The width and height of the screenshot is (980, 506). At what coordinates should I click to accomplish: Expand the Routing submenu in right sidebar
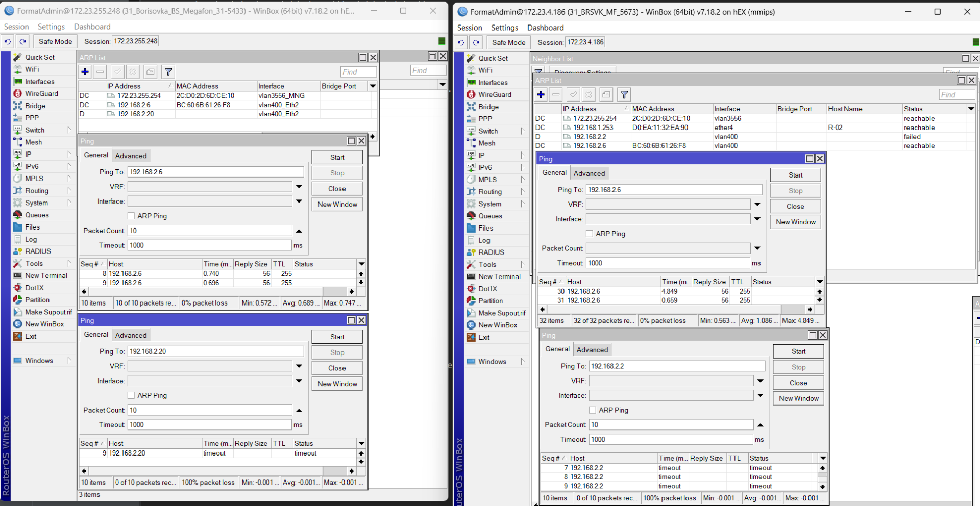(x=522, y=192)
